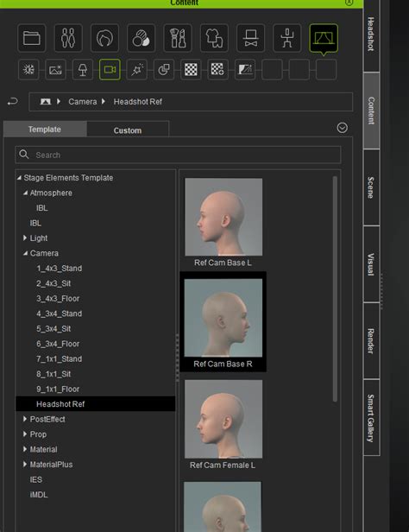Viewport: 409px width, 532px height.
Task: Click the IES gradient subcategory icon
Action: 245,70
